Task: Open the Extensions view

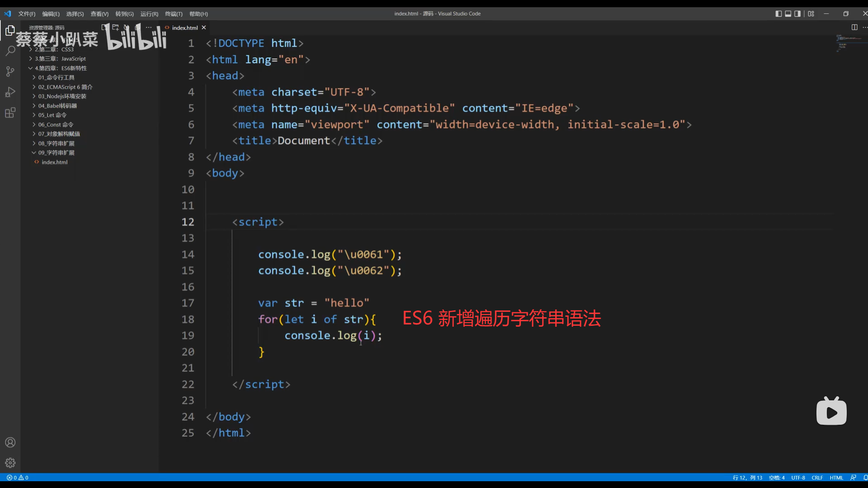Action: (x=10, y=113)
